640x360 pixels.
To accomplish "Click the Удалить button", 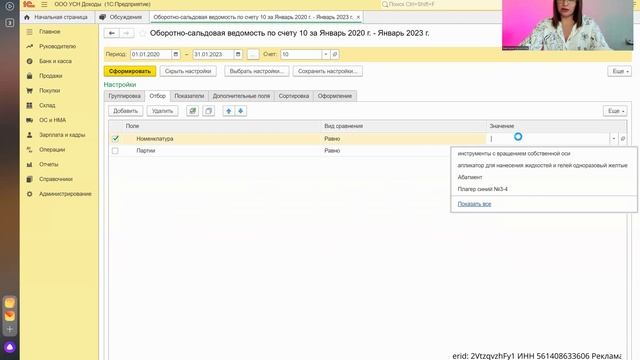I will (162, 111).
